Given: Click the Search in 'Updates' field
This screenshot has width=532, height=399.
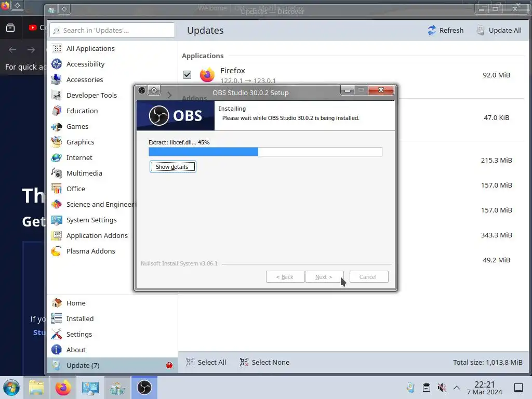Looking at the screenshot, I should click(x=112, y=30).
